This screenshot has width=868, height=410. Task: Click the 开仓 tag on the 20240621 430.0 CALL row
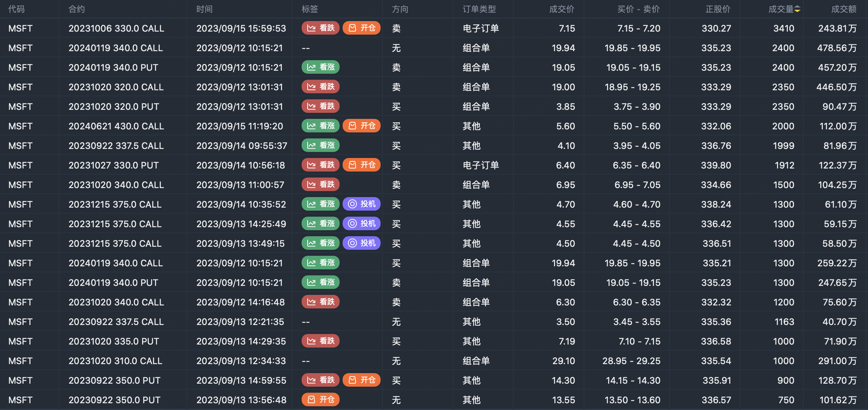click(361, 126)
